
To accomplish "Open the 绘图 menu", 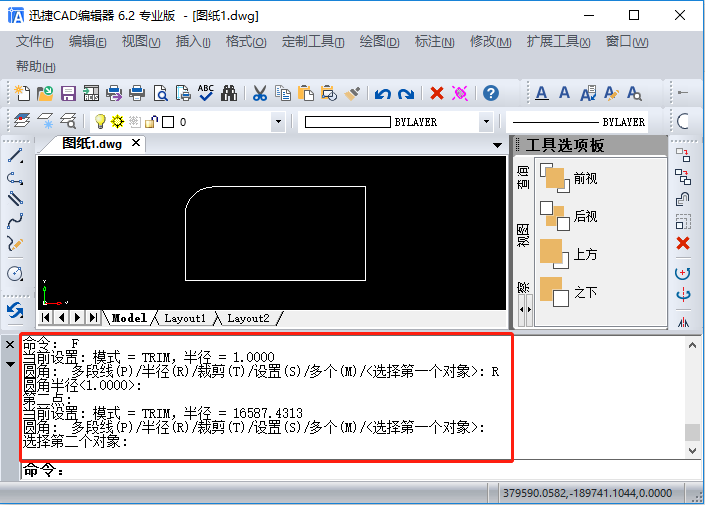I will (x=379, y=42).
